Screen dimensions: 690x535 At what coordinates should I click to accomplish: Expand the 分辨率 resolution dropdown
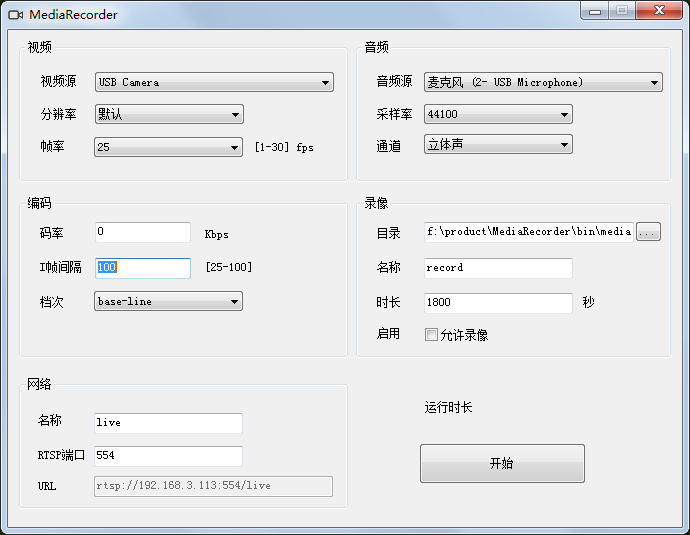click(169, 114)
